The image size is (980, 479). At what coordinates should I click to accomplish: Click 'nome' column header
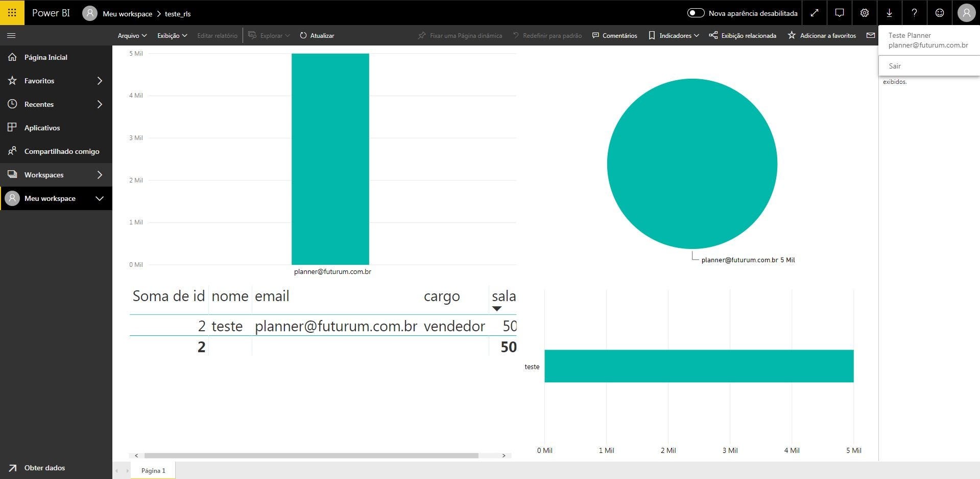click(x=230, y=296)
